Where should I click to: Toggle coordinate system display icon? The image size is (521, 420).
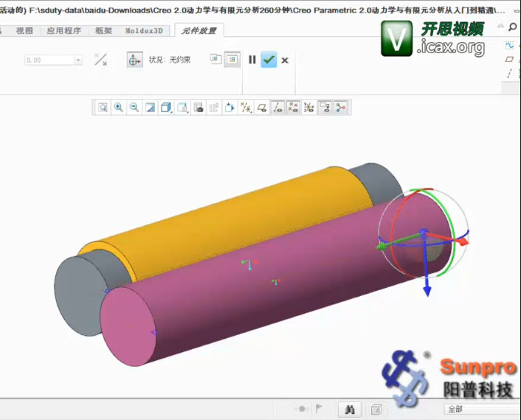309,107
